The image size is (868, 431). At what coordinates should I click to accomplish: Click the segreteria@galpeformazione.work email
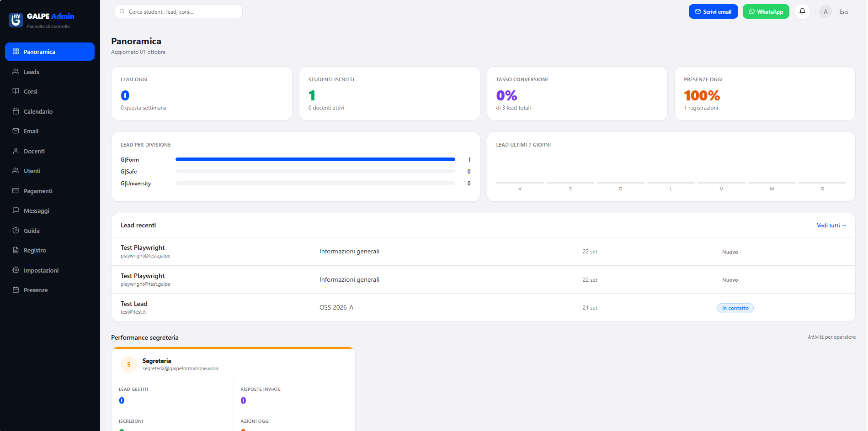click(x=181, y=368)
